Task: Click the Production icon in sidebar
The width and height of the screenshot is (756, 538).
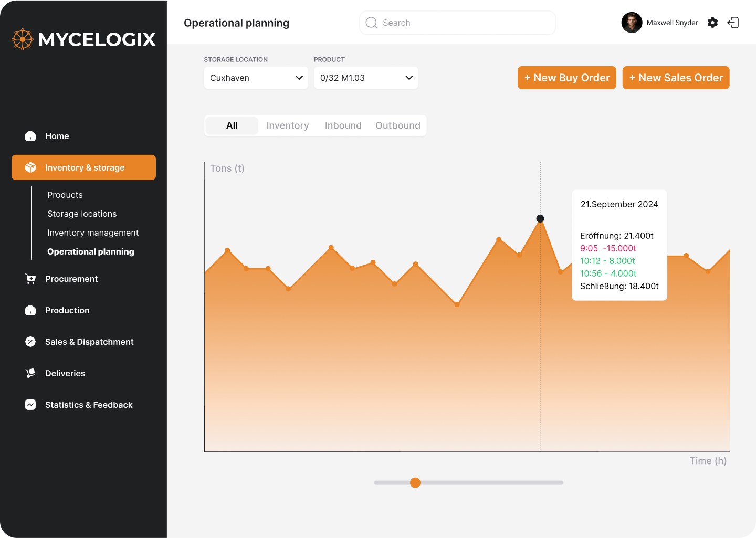Action: pos(30,310)
